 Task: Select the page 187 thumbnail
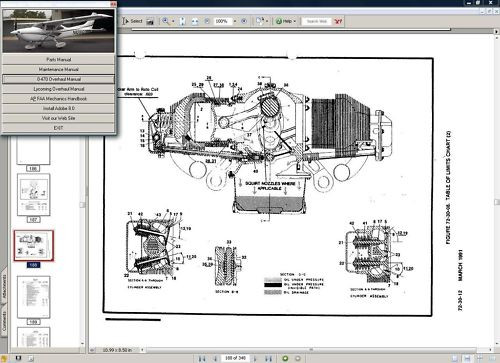[33, 195]
